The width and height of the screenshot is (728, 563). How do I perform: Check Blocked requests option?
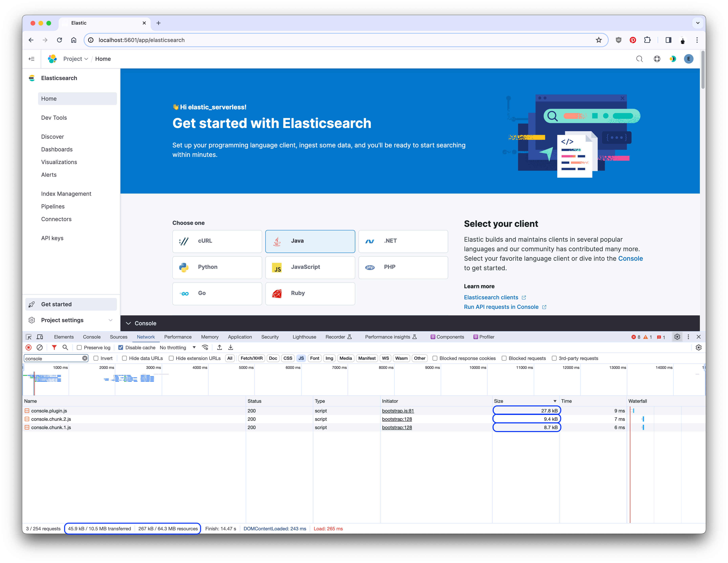tap(504, 358)
